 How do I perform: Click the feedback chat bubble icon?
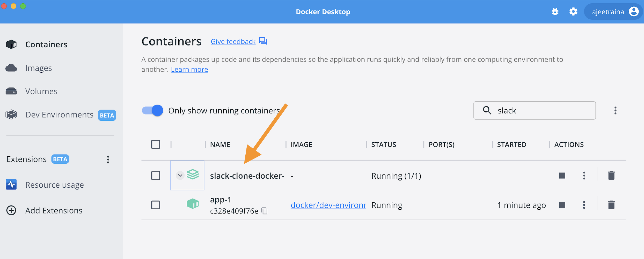pyautogui.click(x=263, y=41)
